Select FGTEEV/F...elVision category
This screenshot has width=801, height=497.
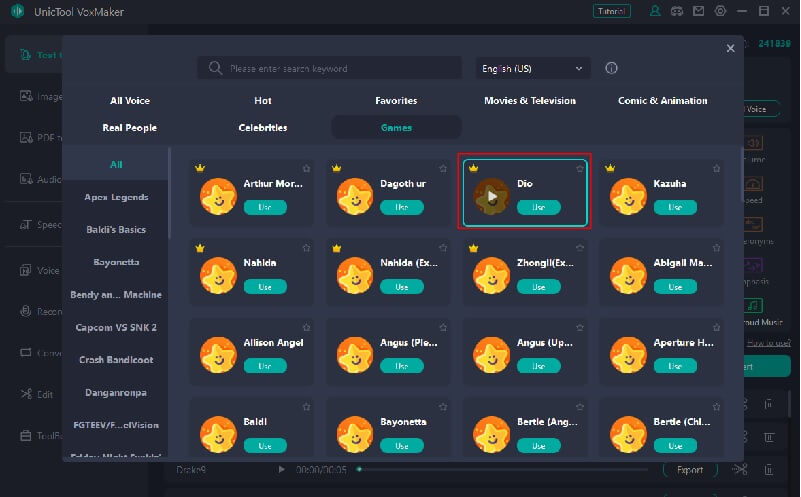point(116,425)
